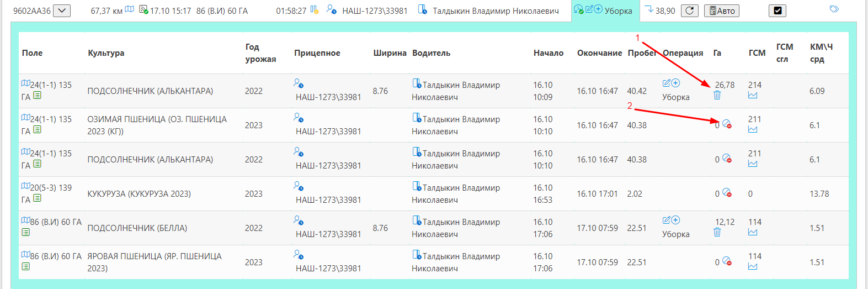Click the tag icon at top right
This screenshot has height=289, width=868.
[834, 9]
